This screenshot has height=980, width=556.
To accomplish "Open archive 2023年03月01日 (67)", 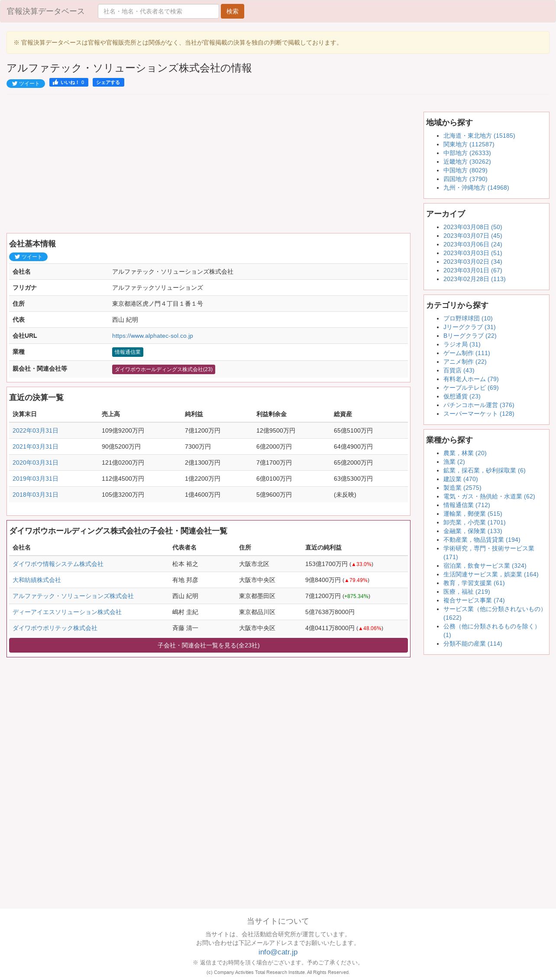I will tap(472, 270).
